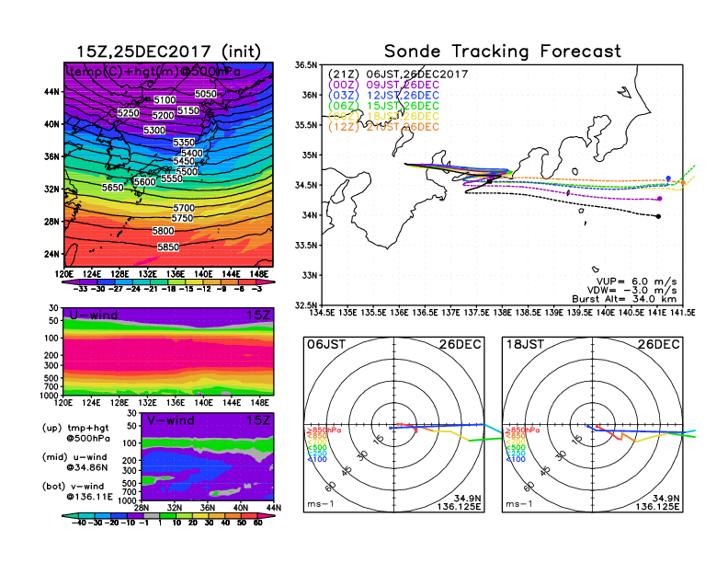Select the 5850 contour label
The height and width of the screenshot is (563, 728).
point(168,247)
